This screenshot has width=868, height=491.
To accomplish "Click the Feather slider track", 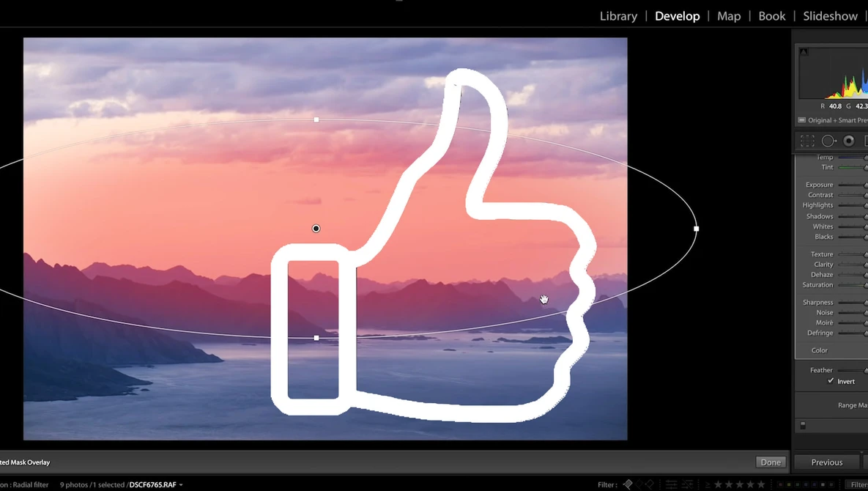I will click(x=853, y=370).
